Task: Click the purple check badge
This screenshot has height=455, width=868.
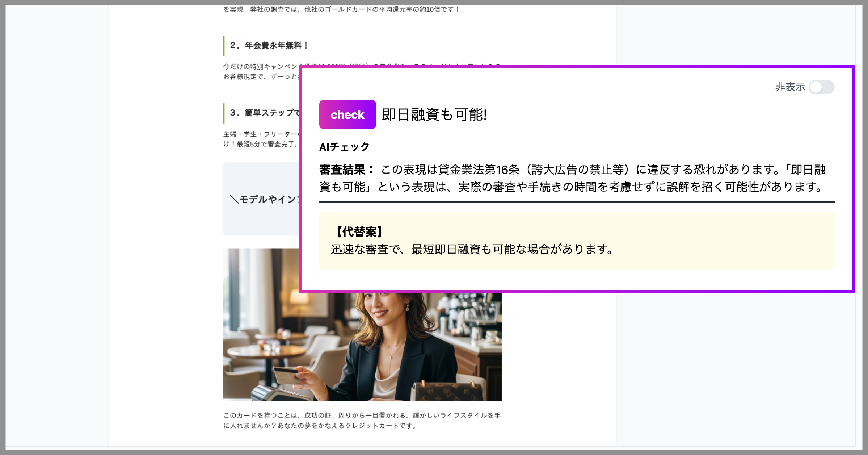Action: tap(347, 114)
